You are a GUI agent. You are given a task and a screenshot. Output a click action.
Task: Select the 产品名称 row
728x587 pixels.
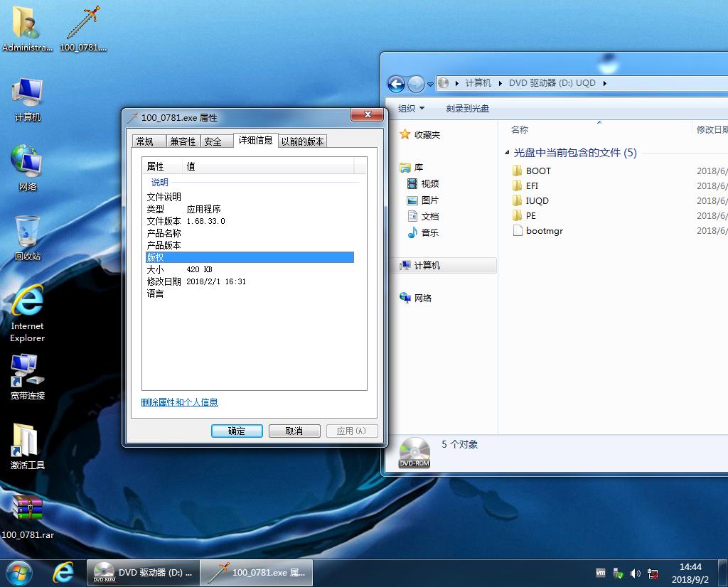(x=250, y=233)
